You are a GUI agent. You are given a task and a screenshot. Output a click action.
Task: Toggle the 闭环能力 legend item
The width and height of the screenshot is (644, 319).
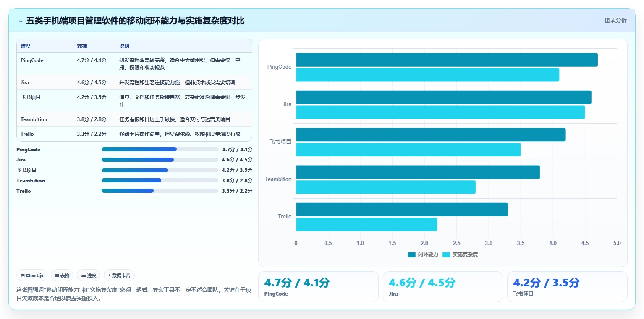tap(423, 254)
